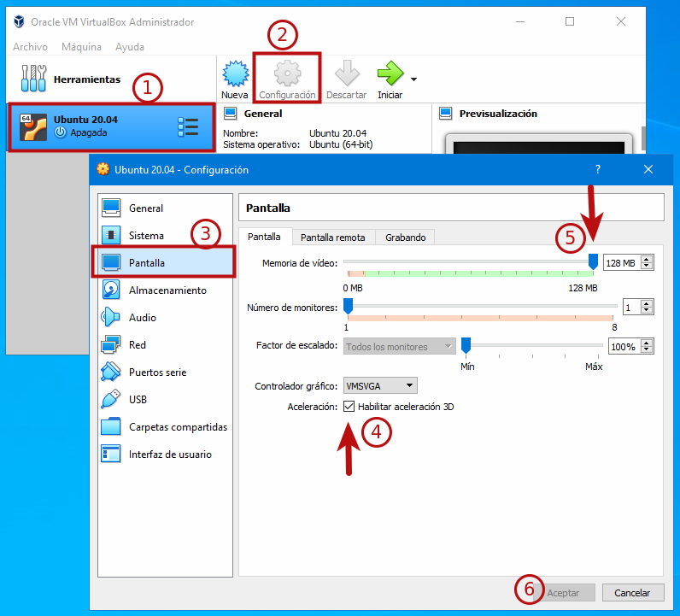The image size is (680, 616).
Task: Click the VirtualBox logo in title bar
Action: click(19, 21)
